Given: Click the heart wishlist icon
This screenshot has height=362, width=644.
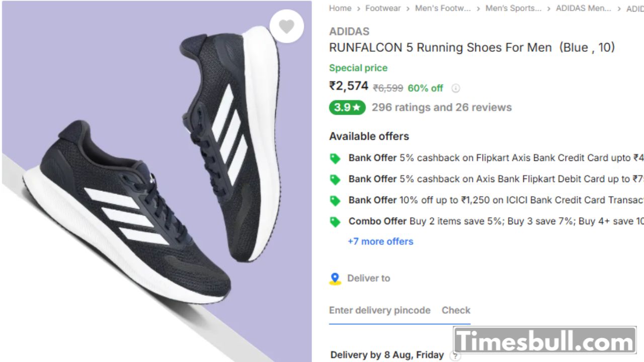Looking at the screenshot, I should (x=287, y=27).
